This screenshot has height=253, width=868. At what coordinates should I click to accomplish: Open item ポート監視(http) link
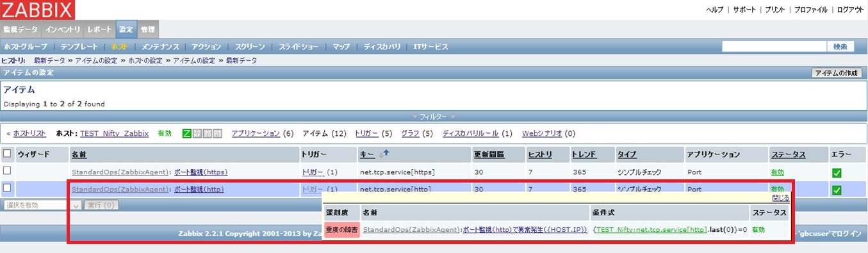tap(199, 189)
